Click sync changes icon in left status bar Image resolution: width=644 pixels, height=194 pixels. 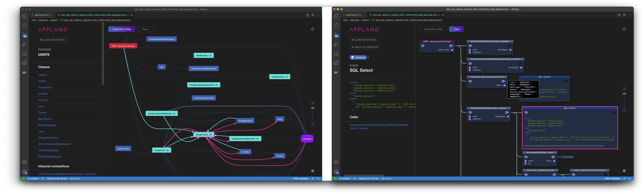tap(43, 179)
